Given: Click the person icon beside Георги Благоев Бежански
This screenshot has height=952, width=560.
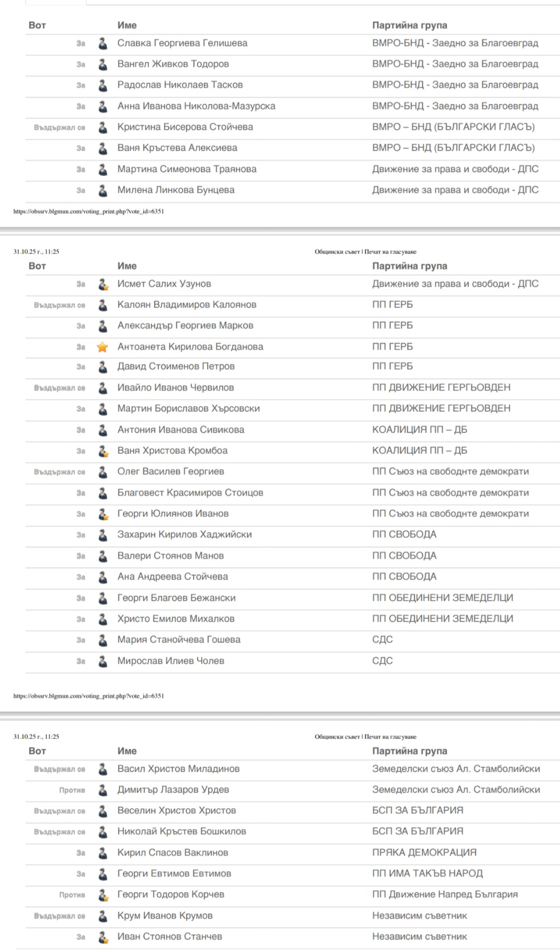Looking at the screenshot, I should [x=103, y=598].
